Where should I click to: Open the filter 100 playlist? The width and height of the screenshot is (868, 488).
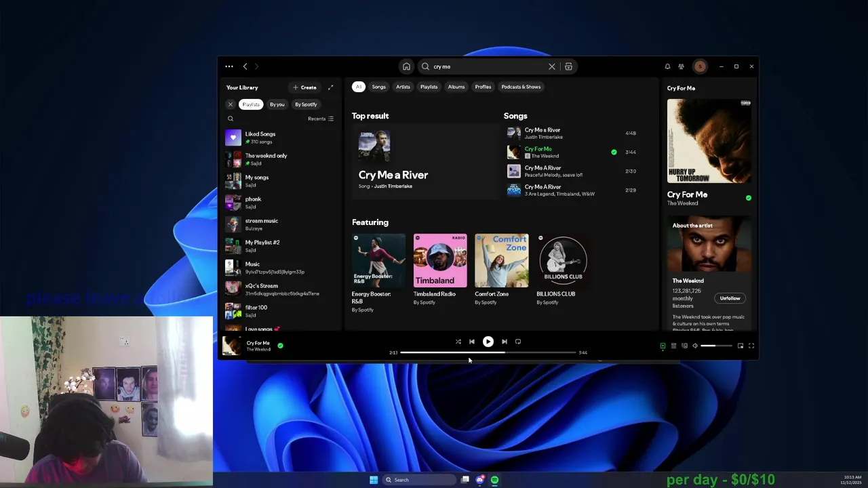(x=280, y=311)
